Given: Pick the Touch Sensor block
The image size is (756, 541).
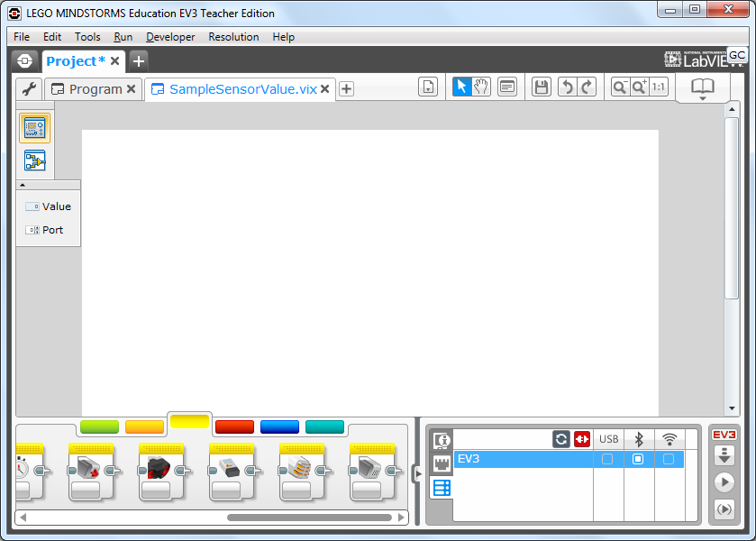Looking at the screenshot, I should tap(91, 472).
